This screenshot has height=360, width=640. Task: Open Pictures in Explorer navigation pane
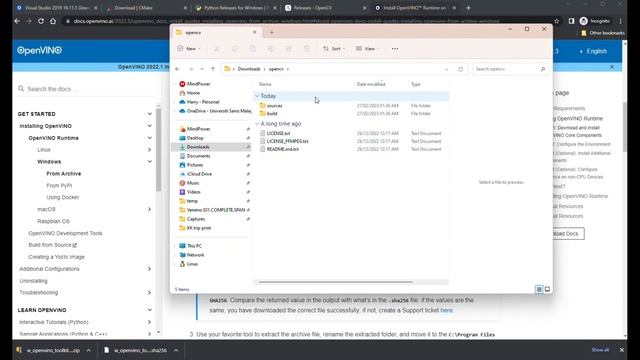pos(195,165)
